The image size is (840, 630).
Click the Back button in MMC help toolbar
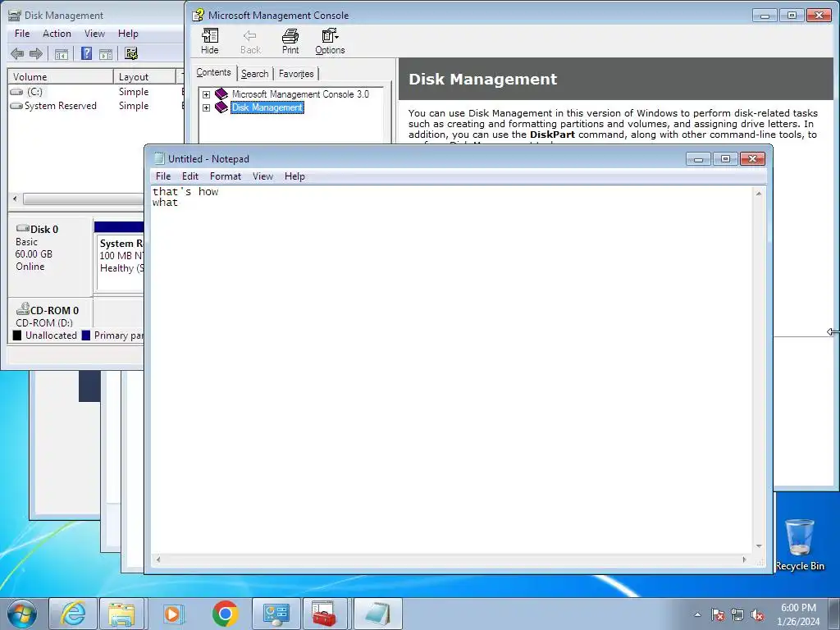(x=250, y=42)
